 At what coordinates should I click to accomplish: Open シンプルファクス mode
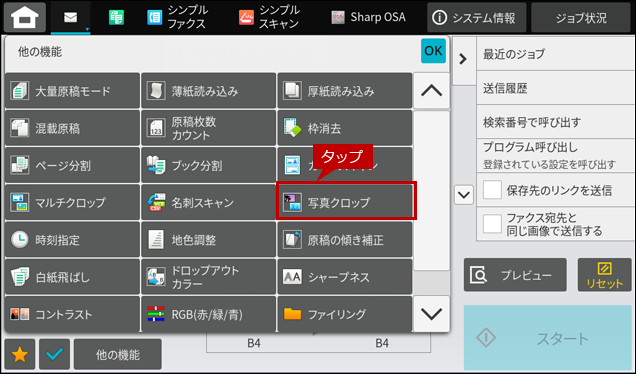tap(178, 17)
